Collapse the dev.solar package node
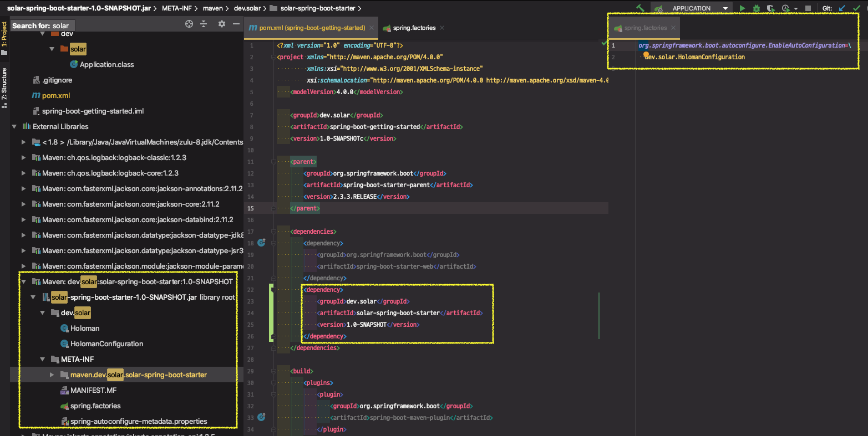Viewport: 868px width, 436px height. [43, 312]
